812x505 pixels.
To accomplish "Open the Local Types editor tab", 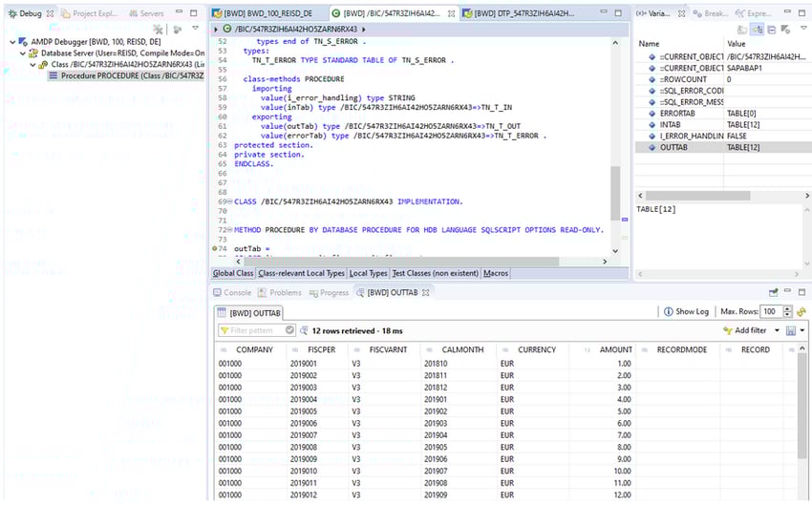I will tap(368, 273).
